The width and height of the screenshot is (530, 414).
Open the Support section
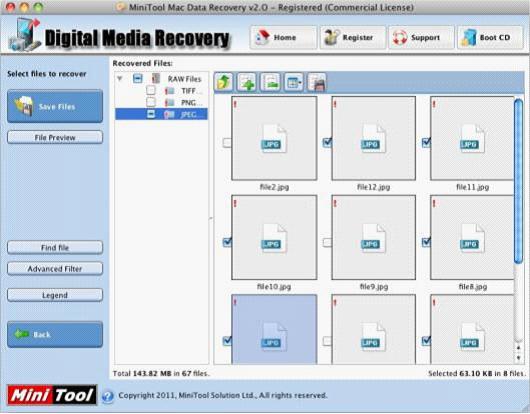421,38
